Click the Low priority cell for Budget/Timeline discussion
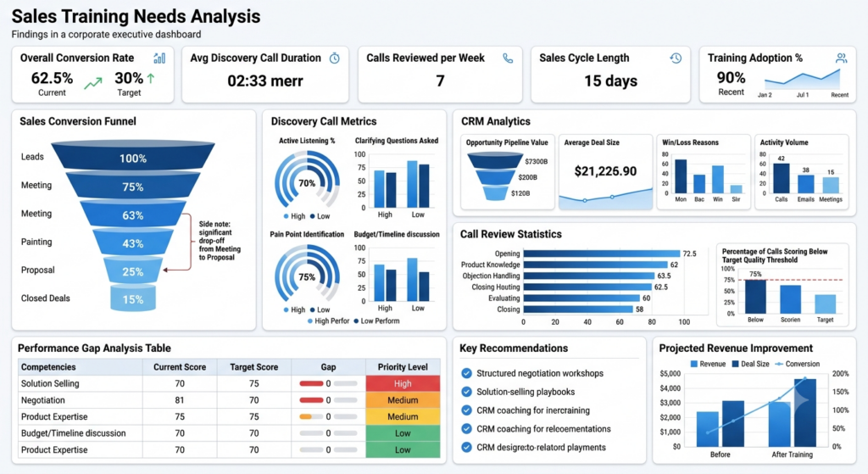 point(403,433)
